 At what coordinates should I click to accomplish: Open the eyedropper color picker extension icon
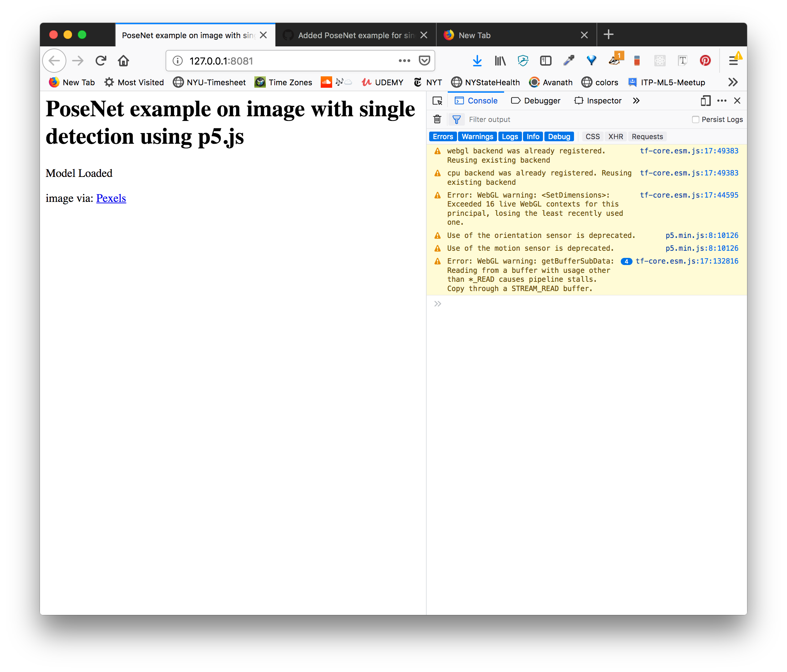569,60
